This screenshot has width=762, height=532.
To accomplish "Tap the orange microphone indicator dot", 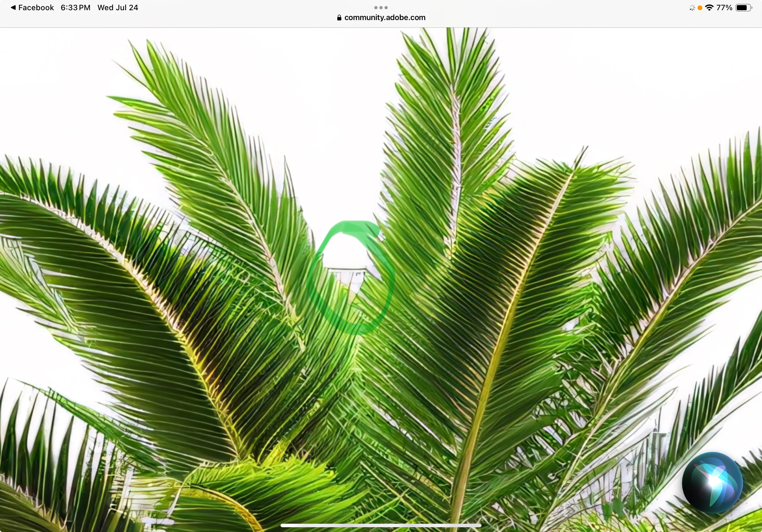I will pos(699,8).
